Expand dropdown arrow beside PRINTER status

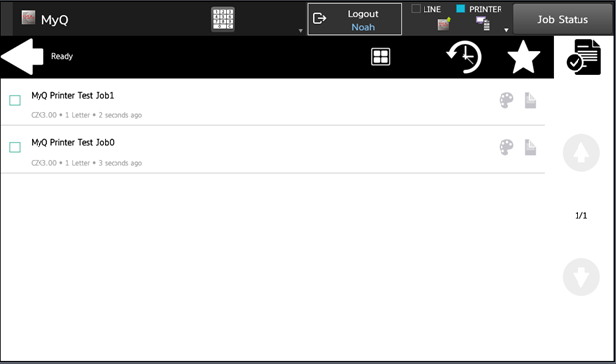[x=506, y=30]
